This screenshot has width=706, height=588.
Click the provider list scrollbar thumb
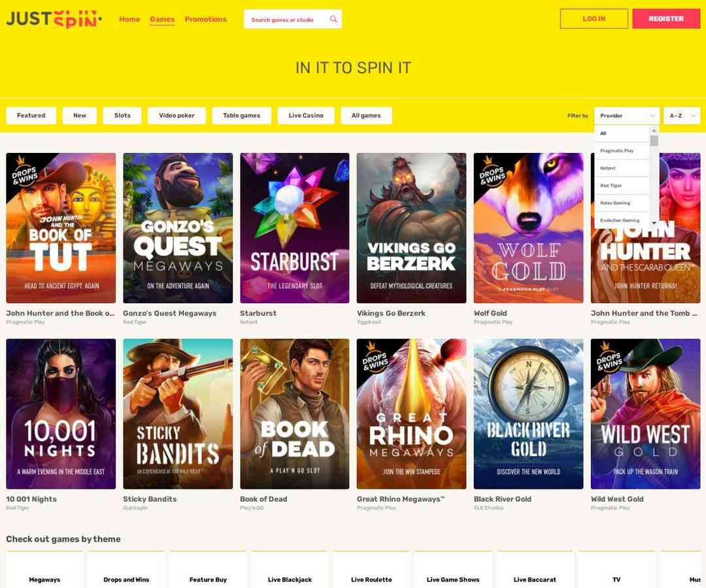[654, 141]
